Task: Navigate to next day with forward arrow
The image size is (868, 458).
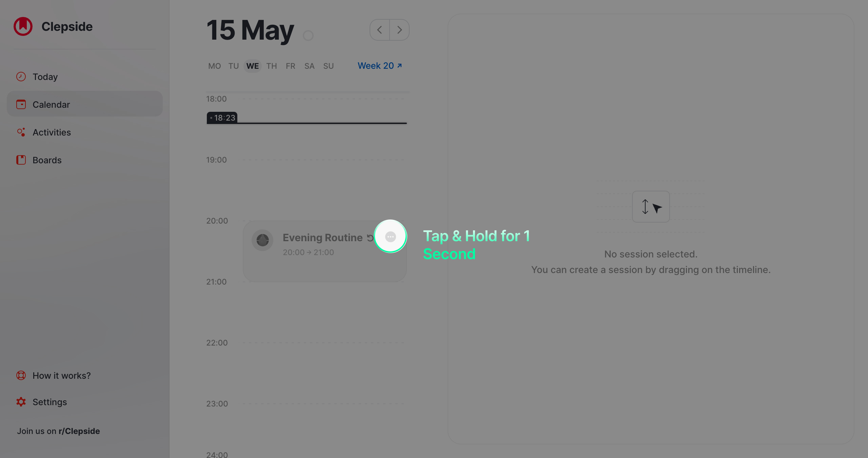Action: (x=399, y=30)
